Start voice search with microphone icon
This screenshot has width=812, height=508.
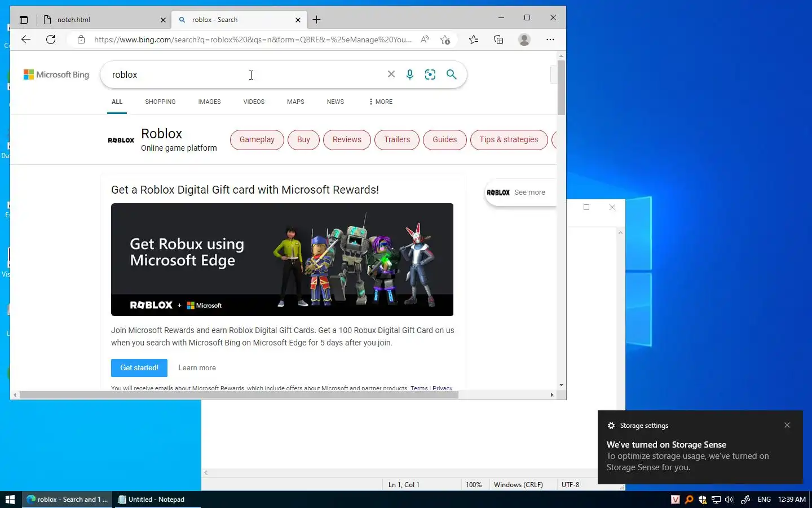coord(410,75)
